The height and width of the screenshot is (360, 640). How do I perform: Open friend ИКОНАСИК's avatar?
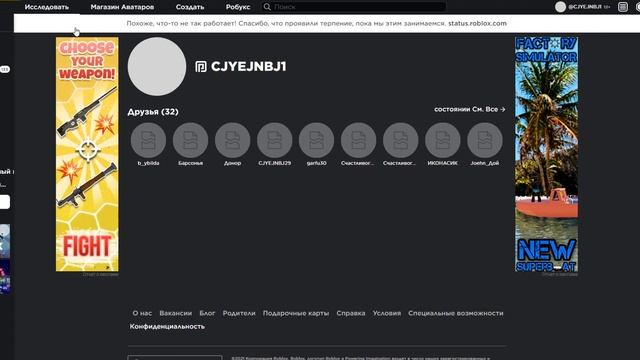pos(442,140)
